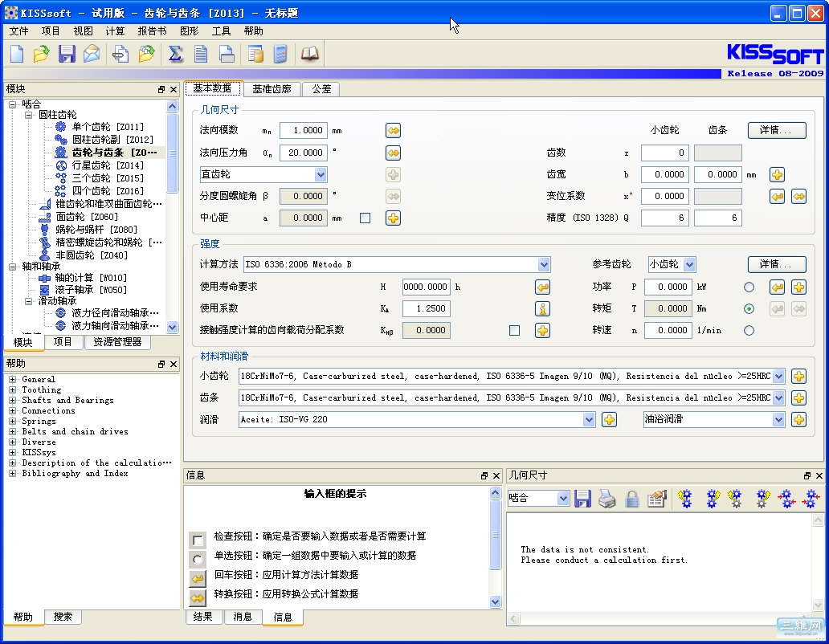Click the first gear rotation icon in the 几何尺寸 toolbar

[x=685, y=498]
